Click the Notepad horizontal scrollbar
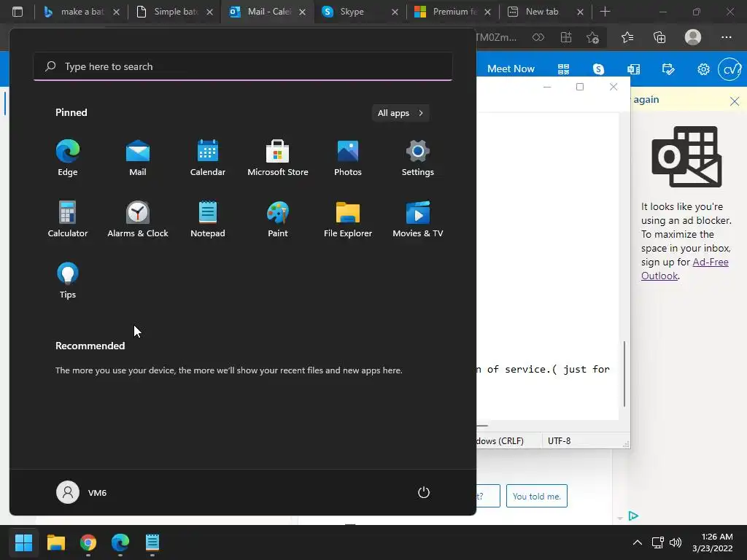 tap(482, 426)
